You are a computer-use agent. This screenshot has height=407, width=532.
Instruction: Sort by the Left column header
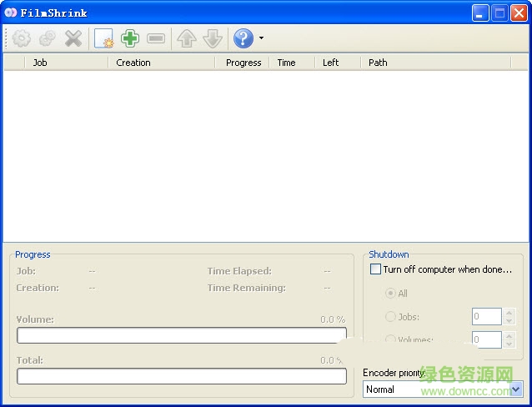(x=338, y=63)
